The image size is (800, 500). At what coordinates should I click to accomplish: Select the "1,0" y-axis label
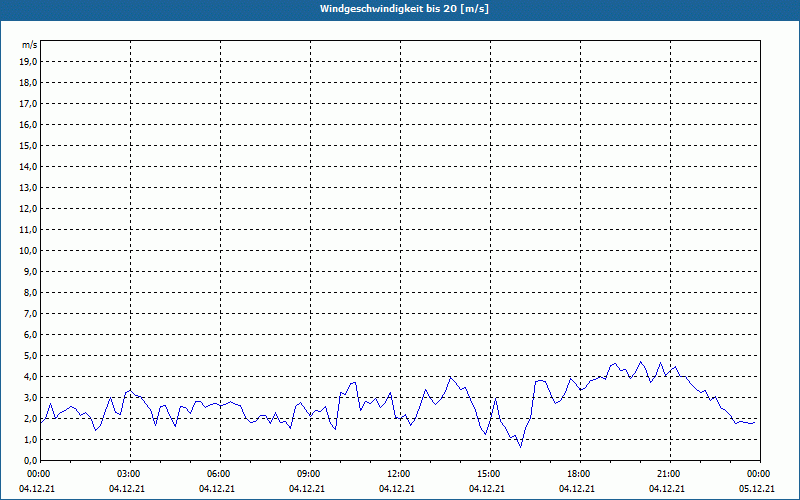[x=31, y=440]
